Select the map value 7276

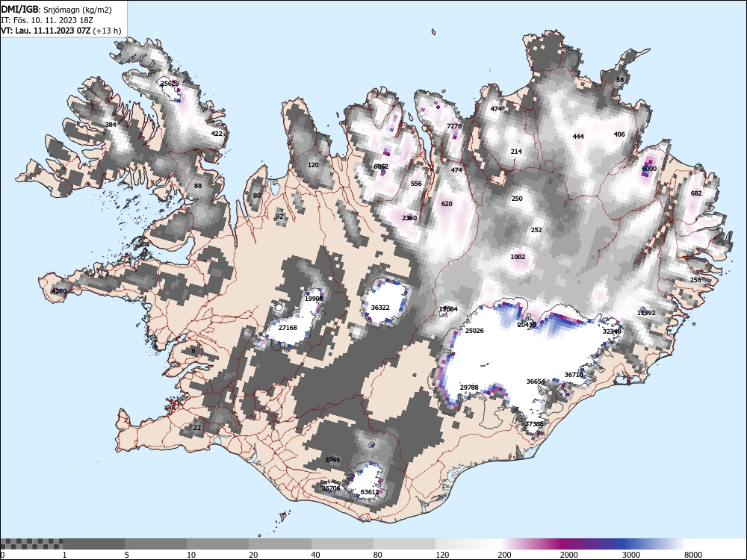(454, 126)
